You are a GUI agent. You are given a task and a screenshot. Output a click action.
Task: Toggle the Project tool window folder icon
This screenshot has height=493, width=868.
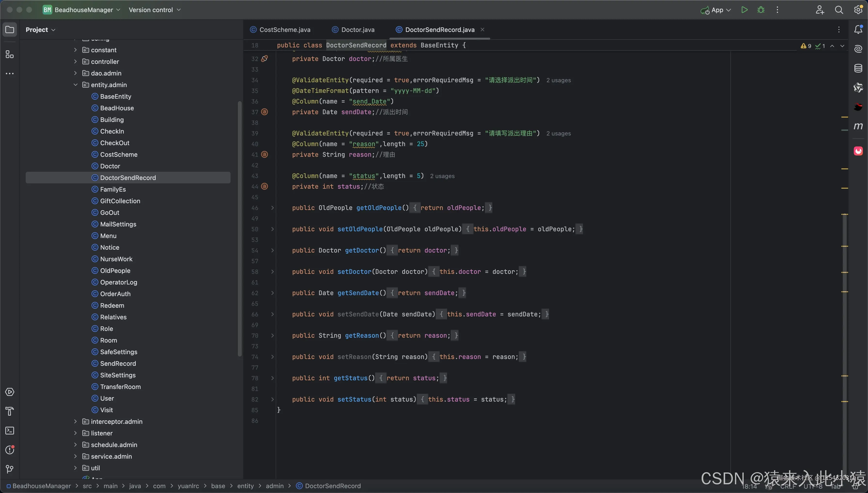coord(10,30)
